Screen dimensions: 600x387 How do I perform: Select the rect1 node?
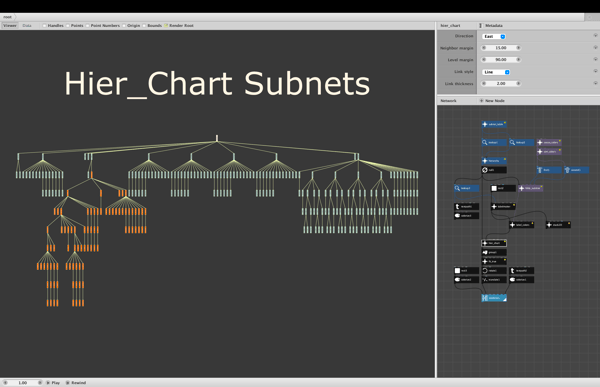click(x=466, y=271)
